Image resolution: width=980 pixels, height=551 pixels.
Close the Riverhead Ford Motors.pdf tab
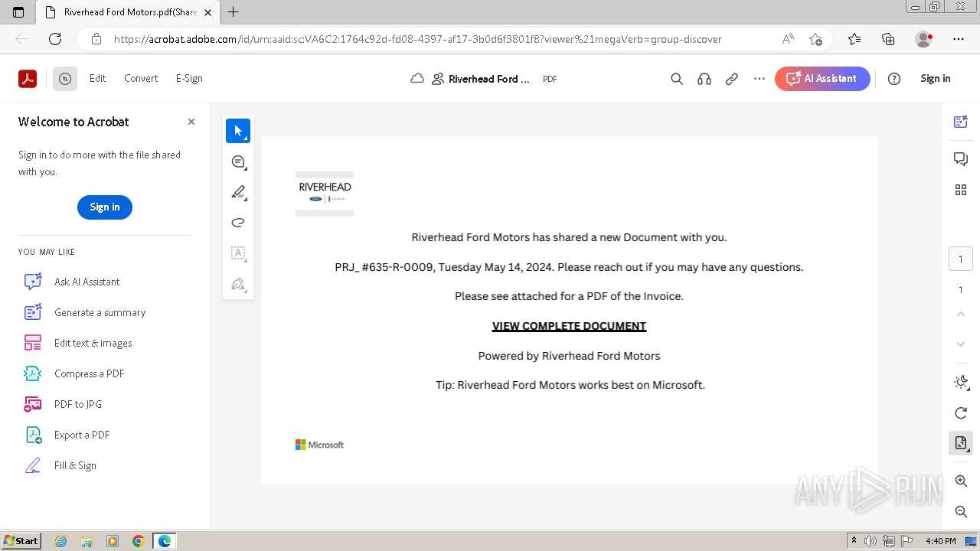tap(207, 12)
